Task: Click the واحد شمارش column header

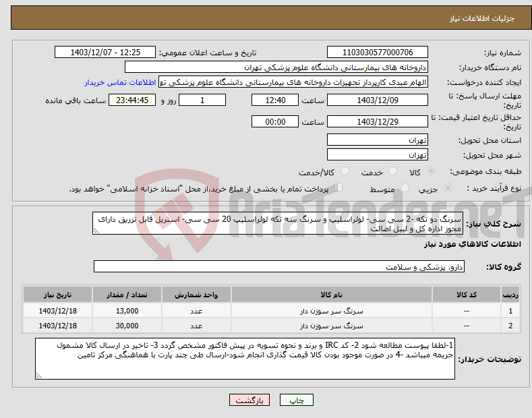Action: tap(196, 295)
